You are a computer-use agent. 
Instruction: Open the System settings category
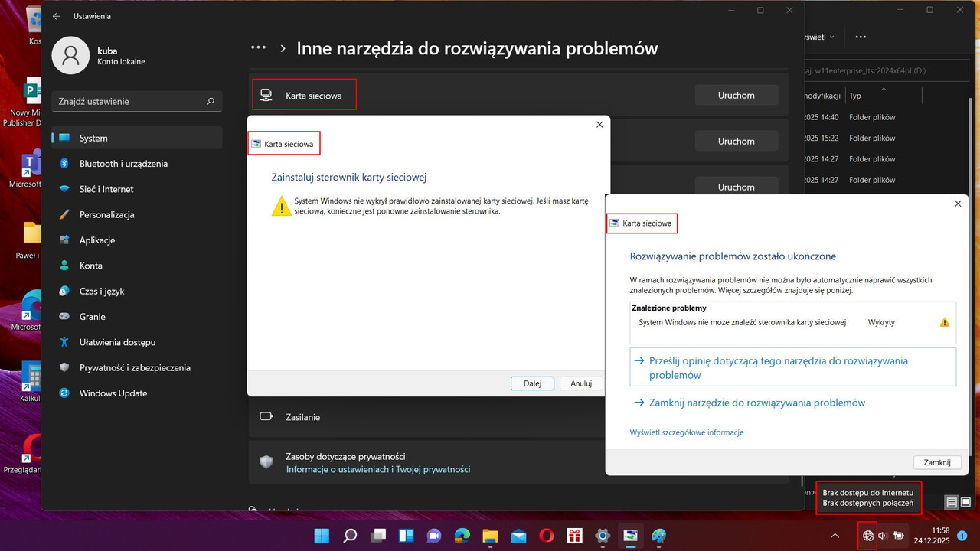[x=137, y=138]
